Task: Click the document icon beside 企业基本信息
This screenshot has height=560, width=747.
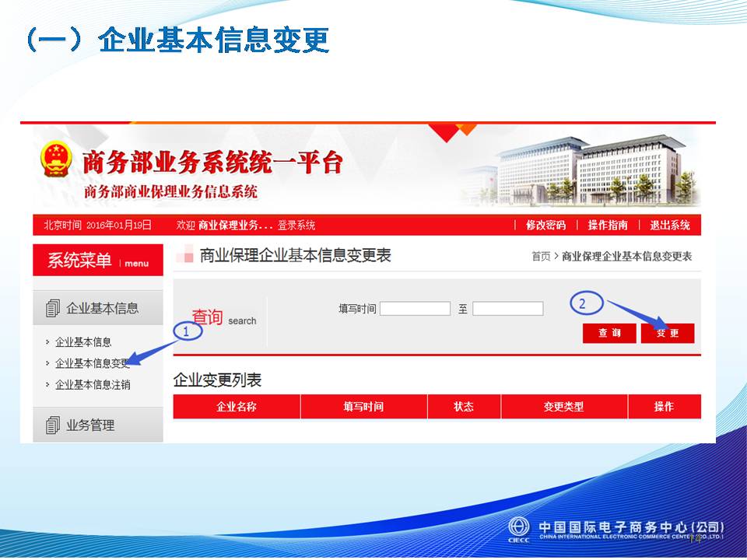Action: click(53, 308)
